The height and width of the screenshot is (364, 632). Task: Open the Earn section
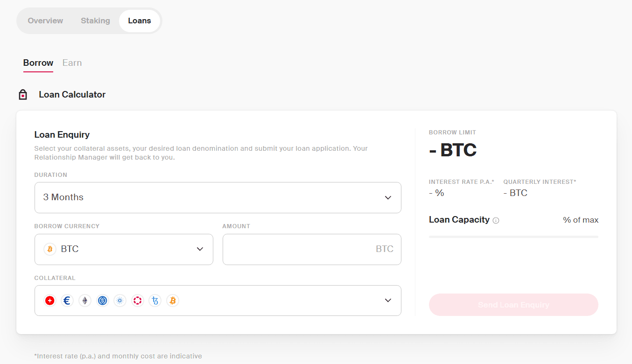tap(72, 63)
